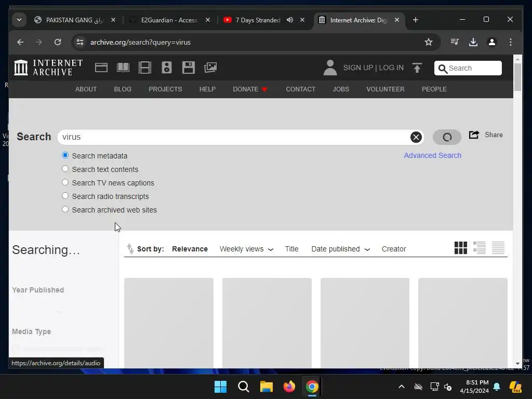Click the page vertical scrollbar thumb
This screenshot has width=532, height=399.
[517, 77]
